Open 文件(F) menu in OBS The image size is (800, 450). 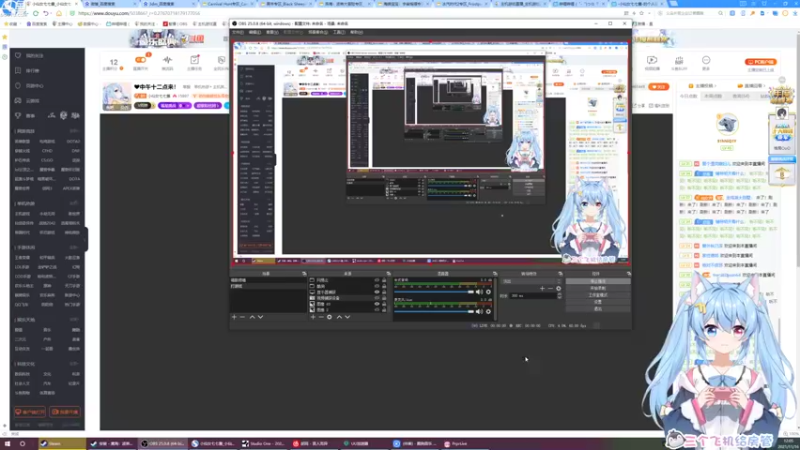(238, 32)
